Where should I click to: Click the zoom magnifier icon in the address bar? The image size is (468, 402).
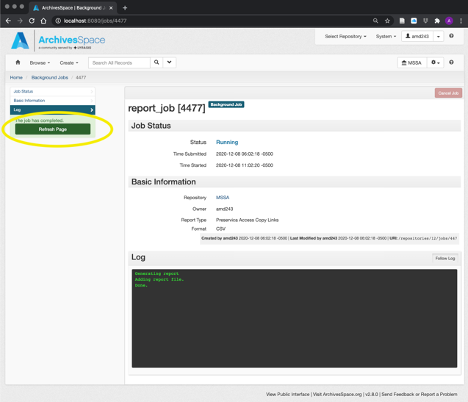[x=375, y=21]
